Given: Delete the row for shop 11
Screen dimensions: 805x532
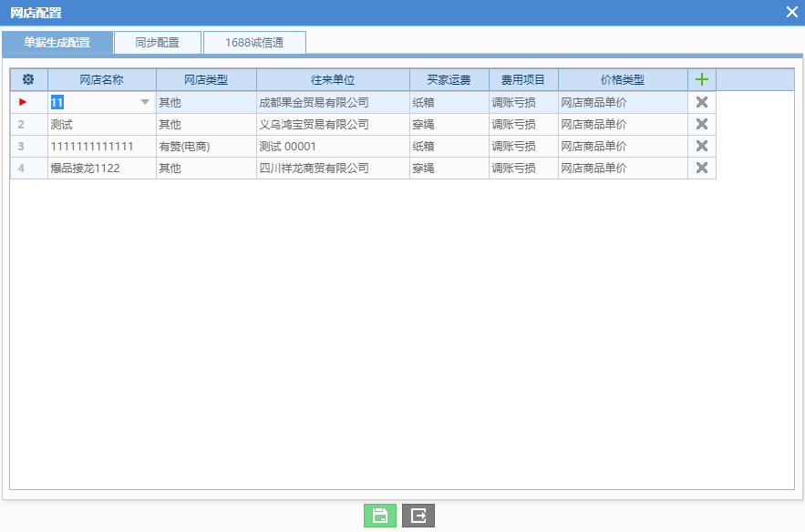Looking at the screenshot, I should click(702, 102).
